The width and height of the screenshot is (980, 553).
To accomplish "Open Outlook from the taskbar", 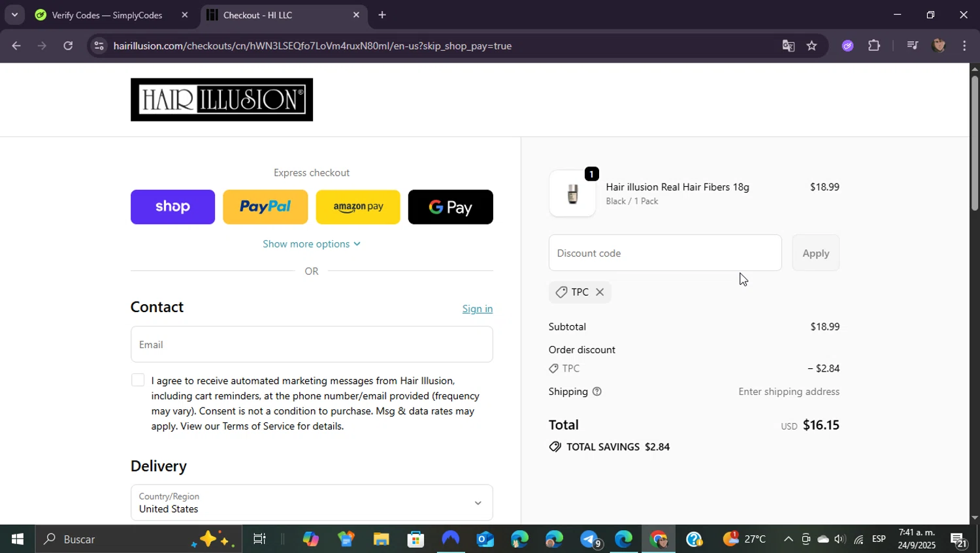I will tap(485, 539).
